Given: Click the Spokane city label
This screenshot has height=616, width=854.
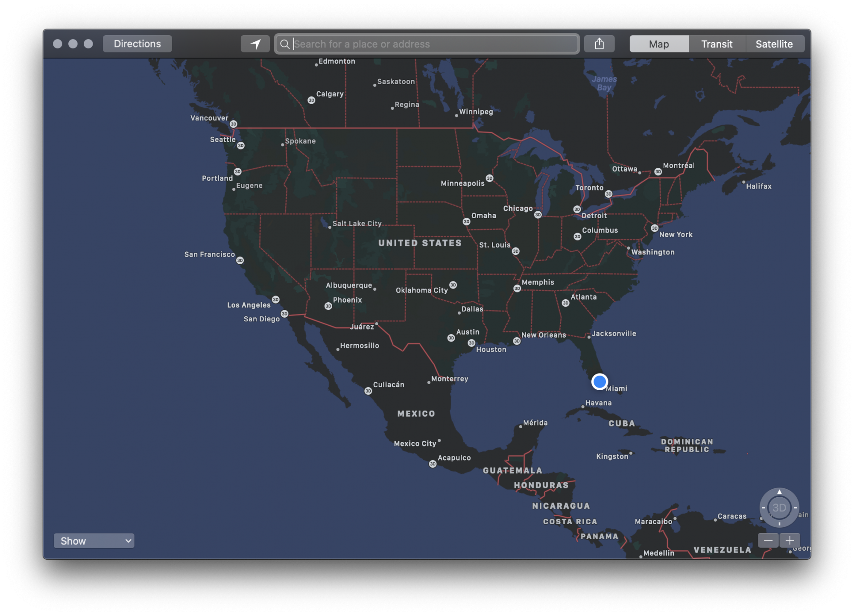Looking at the screenshot, I should [300, 141].
